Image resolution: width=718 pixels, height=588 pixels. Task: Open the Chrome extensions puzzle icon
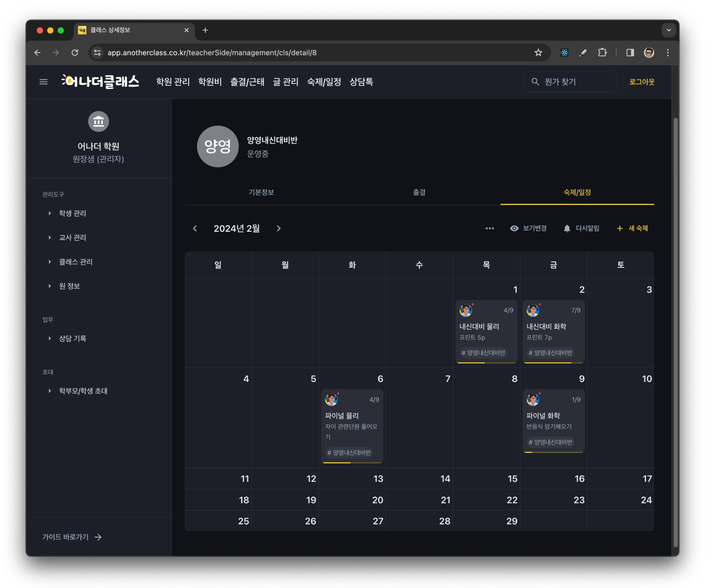click(x=602, y=52)
